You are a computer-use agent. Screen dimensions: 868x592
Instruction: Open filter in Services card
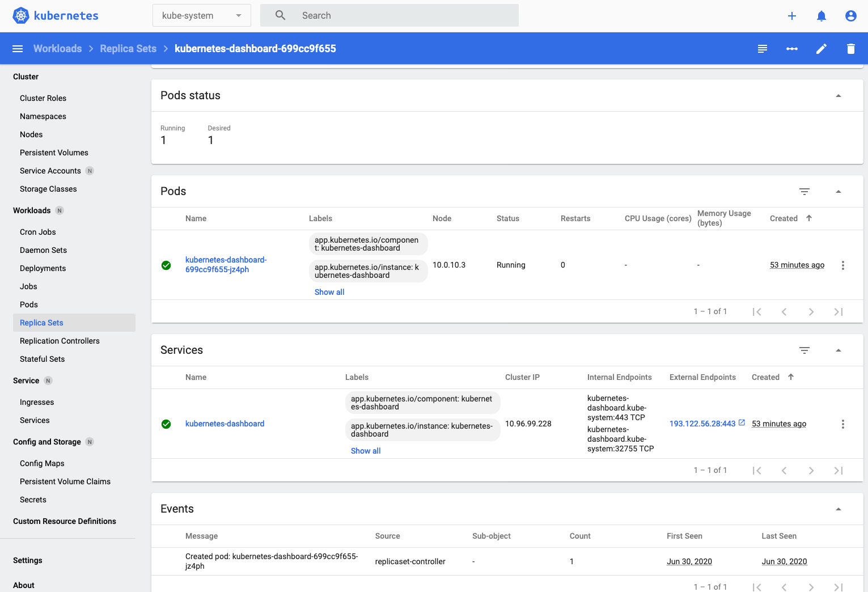(x=805, y=350)
